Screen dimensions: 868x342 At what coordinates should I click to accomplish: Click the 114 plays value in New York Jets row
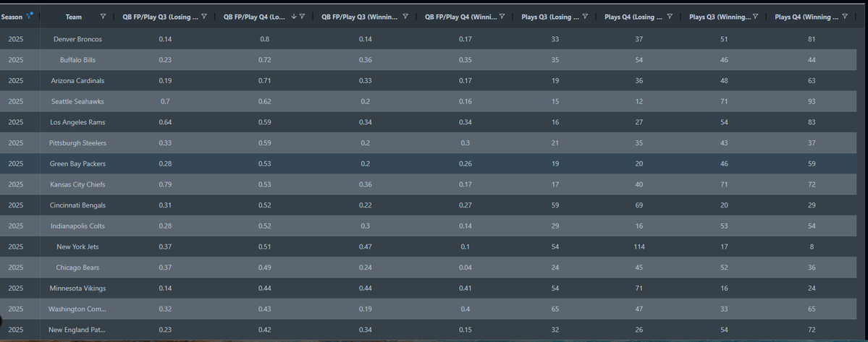[639, 247]
